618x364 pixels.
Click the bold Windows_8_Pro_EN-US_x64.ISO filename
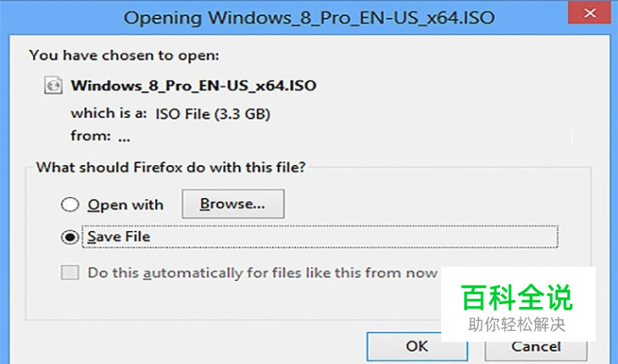click(x=194, y=86)
